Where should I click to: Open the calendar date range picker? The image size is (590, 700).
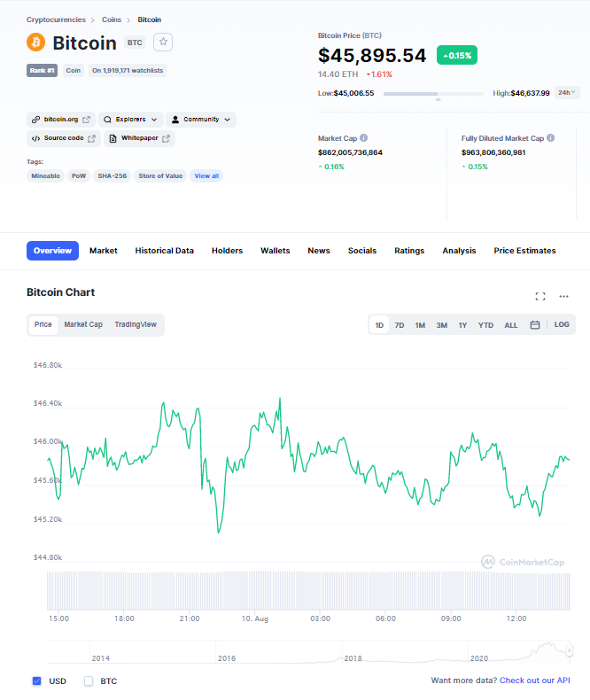tap(535, 325)
